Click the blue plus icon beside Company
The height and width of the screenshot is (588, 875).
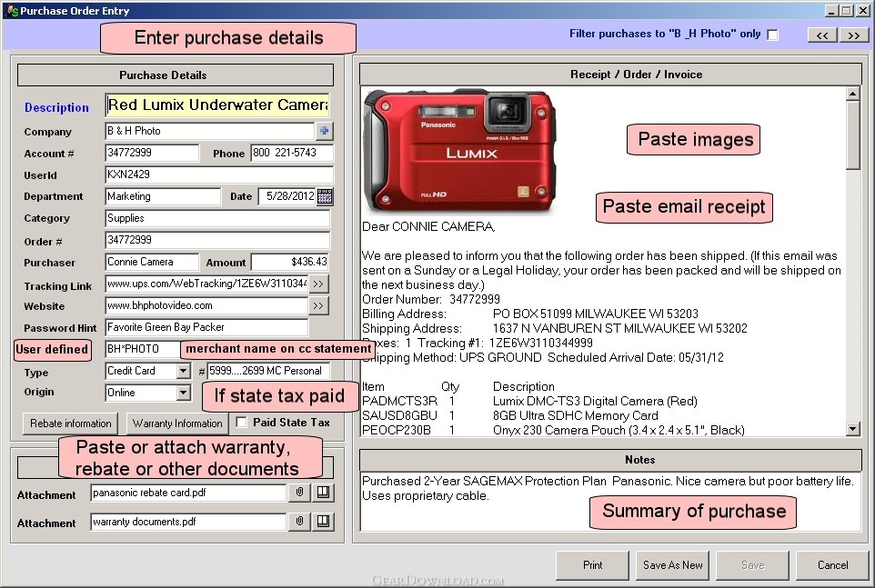click(x=324, y=131)
